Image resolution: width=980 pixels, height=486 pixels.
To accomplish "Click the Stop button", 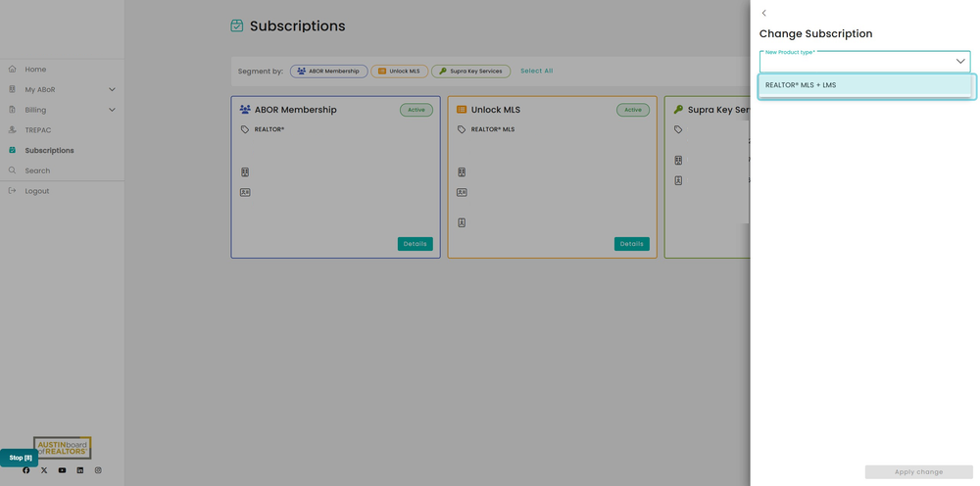I will click(20, 458).
